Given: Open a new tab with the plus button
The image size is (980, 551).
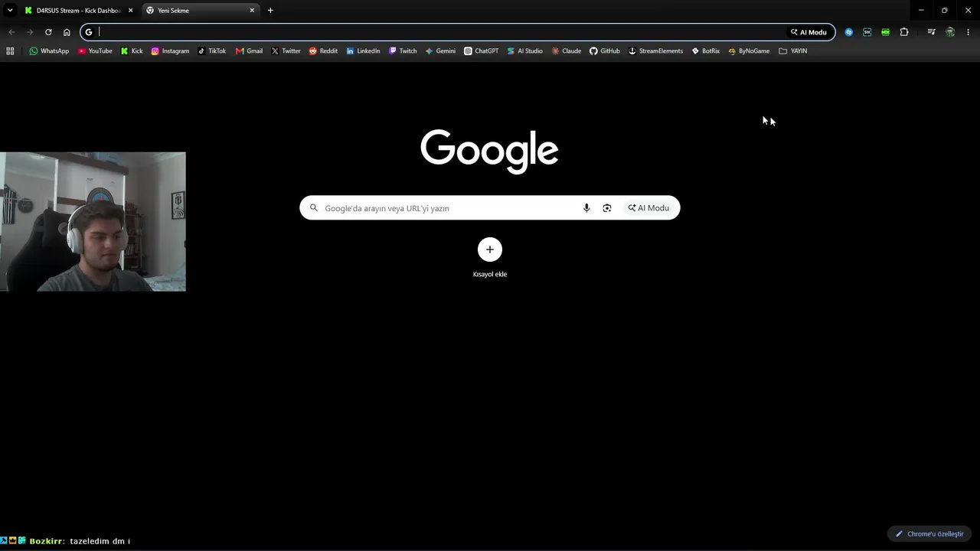Looking at the screenshot, I should coord(270,10).
